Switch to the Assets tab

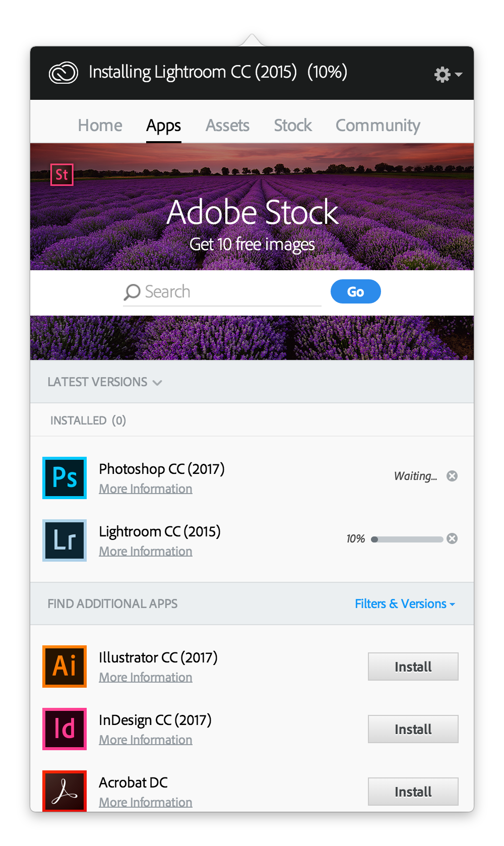point(227,126)
